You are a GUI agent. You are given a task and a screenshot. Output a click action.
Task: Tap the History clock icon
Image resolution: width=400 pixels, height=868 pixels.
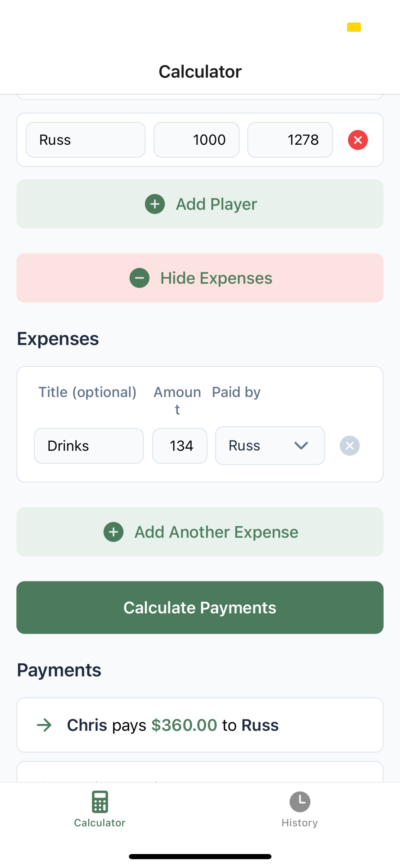click(300, 802)
